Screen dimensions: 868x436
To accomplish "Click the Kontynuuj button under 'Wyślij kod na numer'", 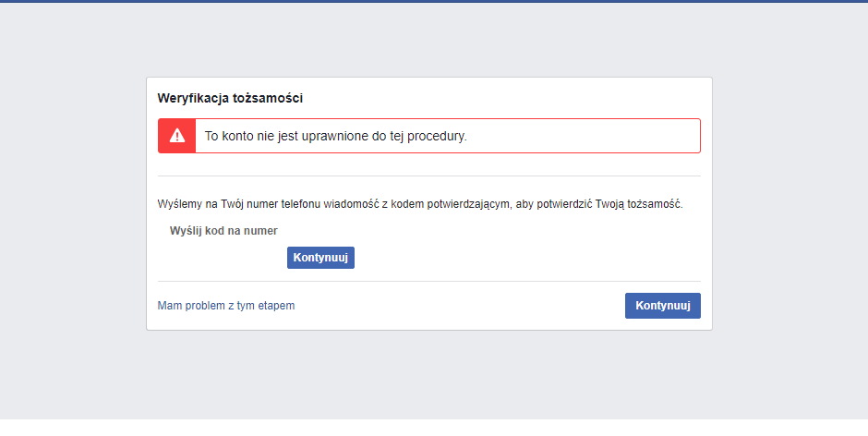I will 320,258.
